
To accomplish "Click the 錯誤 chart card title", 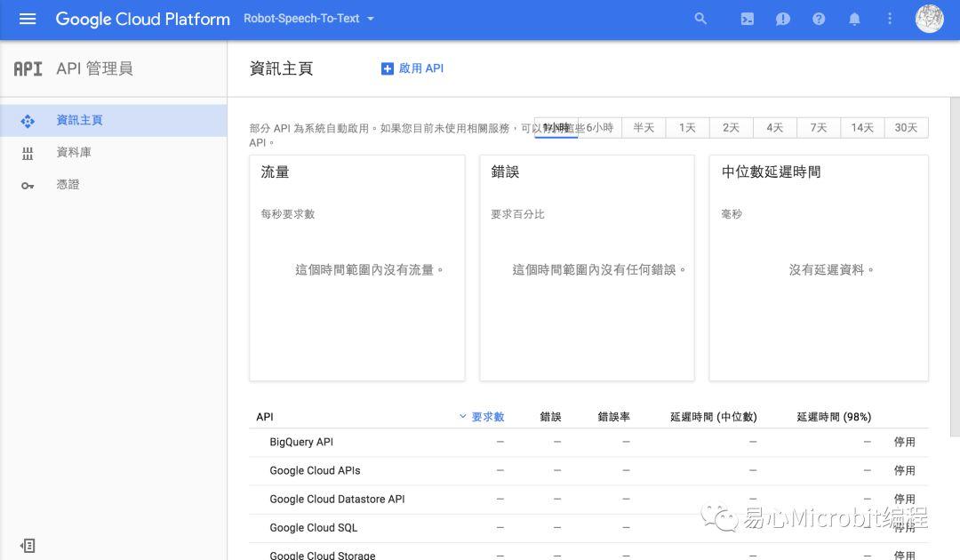I will pos(505,172).
